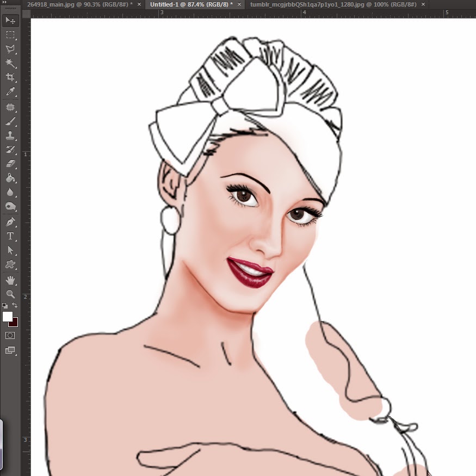Select the Paint Bucket tool
Image resolution: width=476 pixels, height=476 pixels.
click(10, 178)
